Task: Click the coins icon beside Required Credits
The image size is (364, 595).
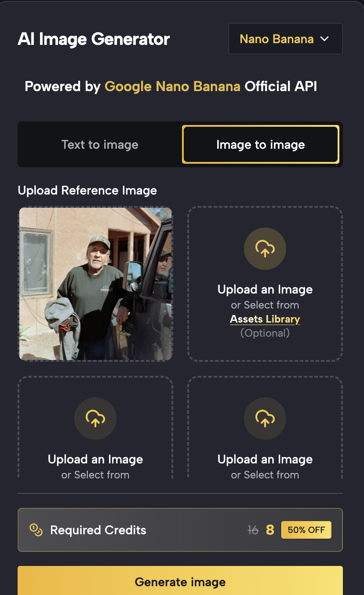Action: coord(36,530)
